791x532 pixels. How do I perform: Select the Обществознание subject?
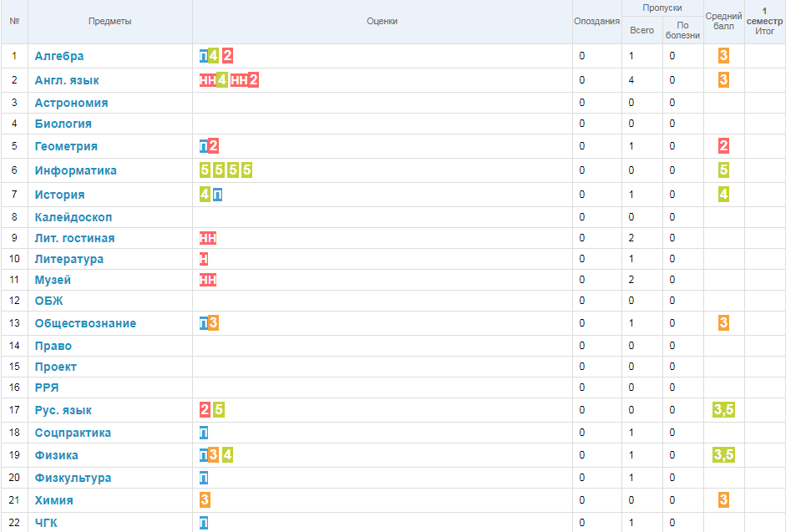pyautogui.click(x=84, y=323)
